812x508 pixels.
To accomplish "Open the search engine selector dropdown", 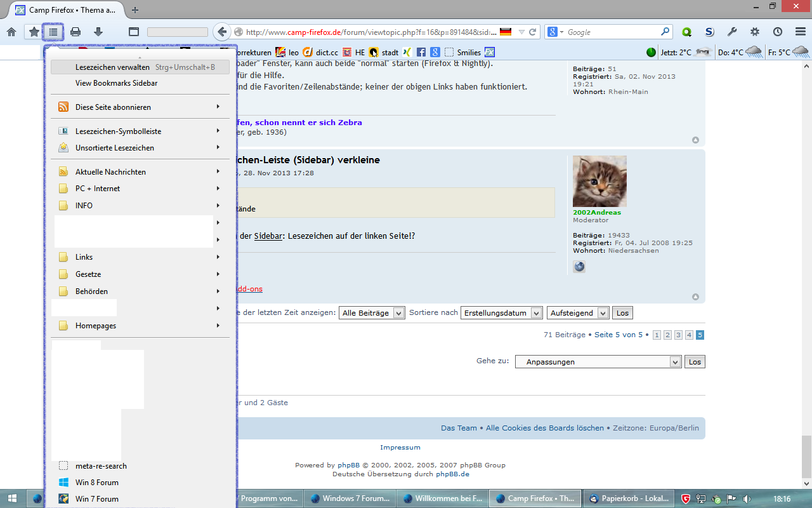I will (556, 32).
